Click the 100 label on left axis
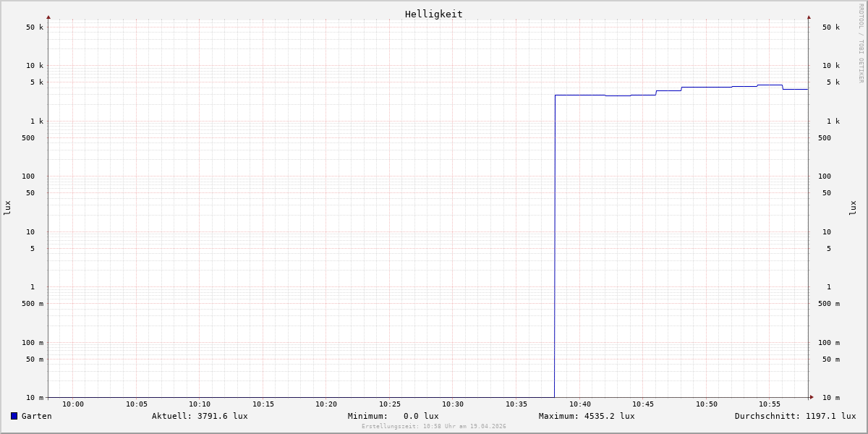This screenshot has height=434, width=868. (x=28, y=176)
